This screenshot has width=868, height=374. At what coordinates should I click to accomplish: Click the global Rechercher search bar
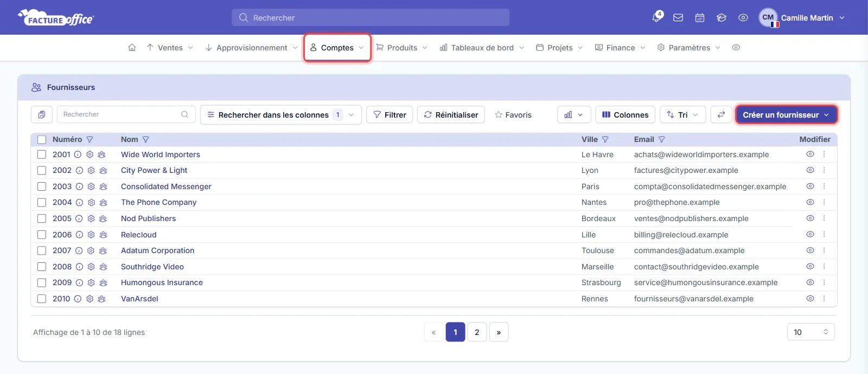(x=371, y=17)
